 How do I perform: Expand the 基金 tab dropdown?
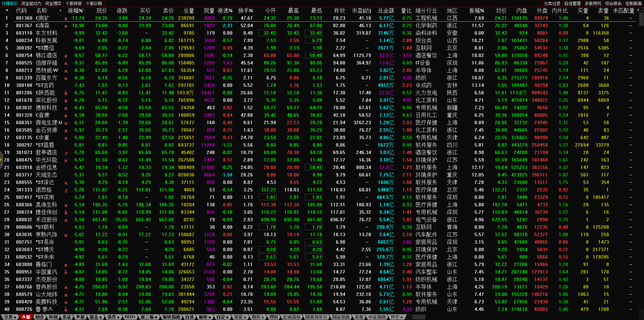click(x=95, y=317)
